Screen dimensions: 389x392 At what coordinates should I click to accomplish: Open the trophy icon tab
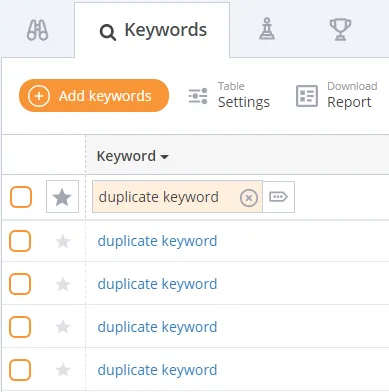340,29
